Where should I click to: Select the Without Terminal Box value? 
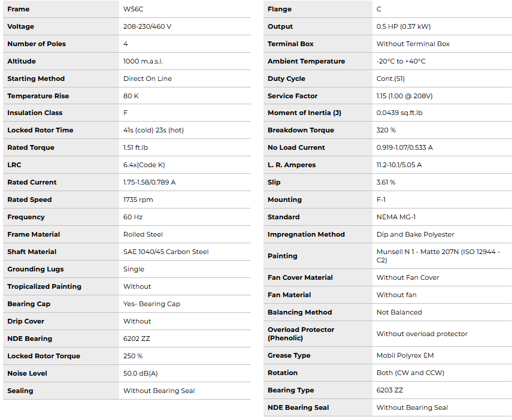click(x=413, y=44)
